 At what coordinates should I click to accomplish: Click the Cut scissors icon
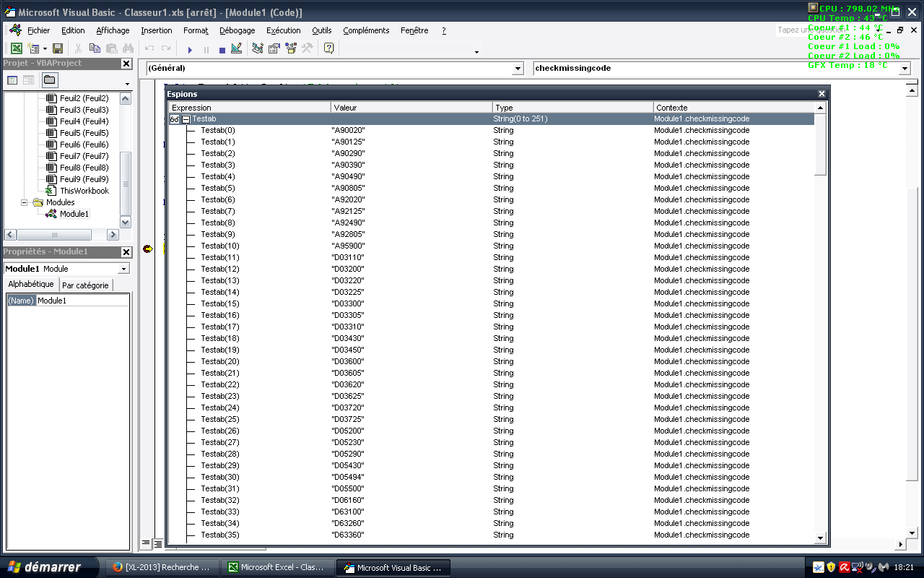click(x=78, y=48)
